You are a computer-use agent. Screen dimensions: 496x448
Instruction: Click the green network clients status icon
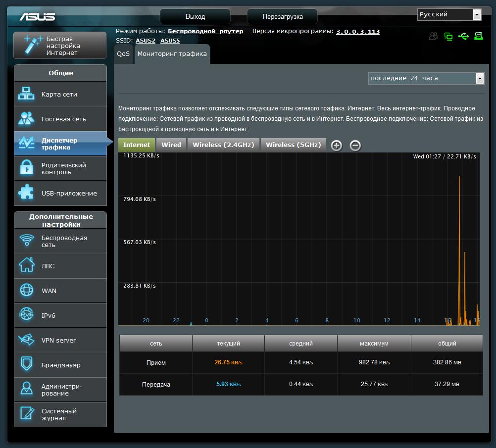coord(448,37)
